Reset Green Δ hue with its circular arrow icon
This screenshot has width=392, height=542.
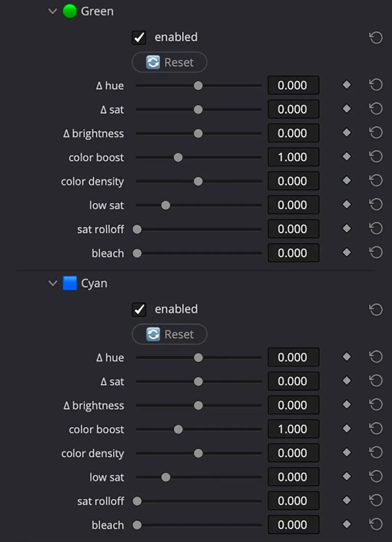(376, 85)
